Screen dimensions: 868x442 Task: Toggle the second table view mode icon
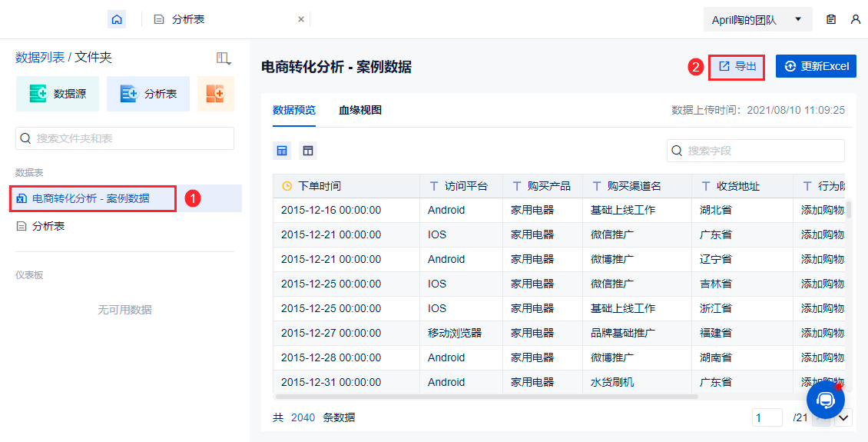(x=308, y=151)
